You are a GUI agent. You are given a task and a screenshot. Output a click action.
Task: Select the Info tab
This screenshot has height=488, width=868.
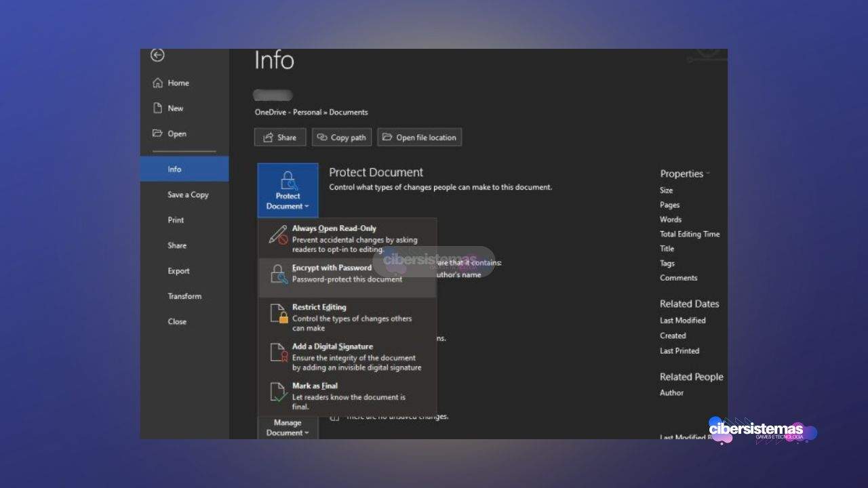[x=184, y=169]
